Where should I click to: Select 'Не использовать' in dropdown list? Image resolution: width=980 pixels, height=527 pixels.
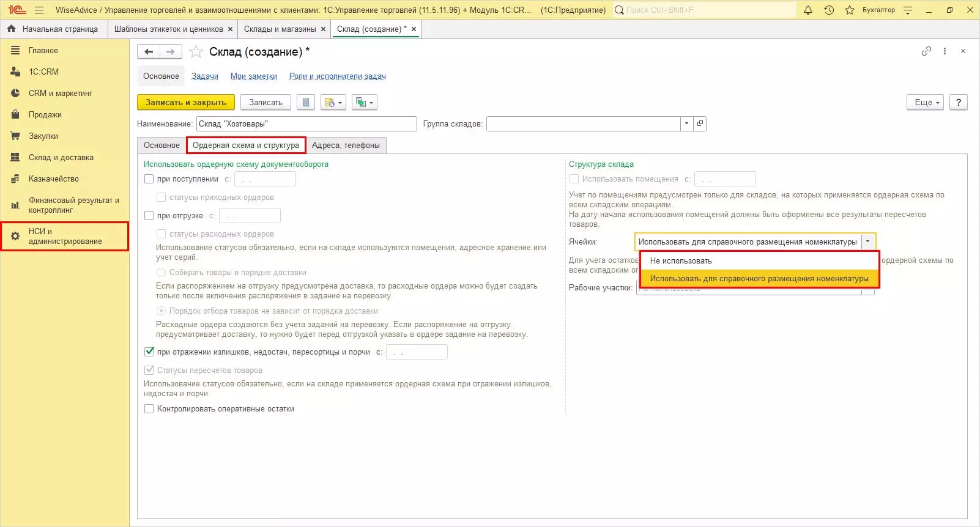pyautogui.click(x=681, y=261)
